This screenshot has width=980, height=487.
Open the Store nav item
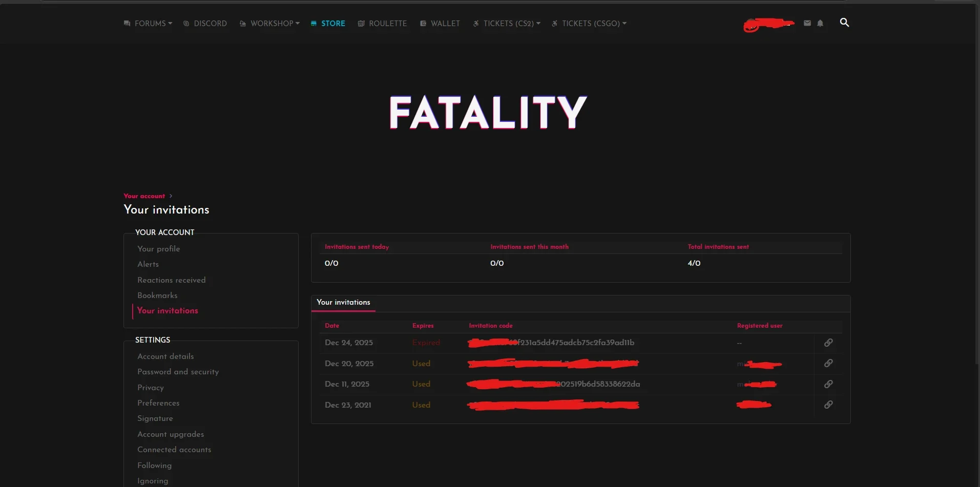point(328,24)
